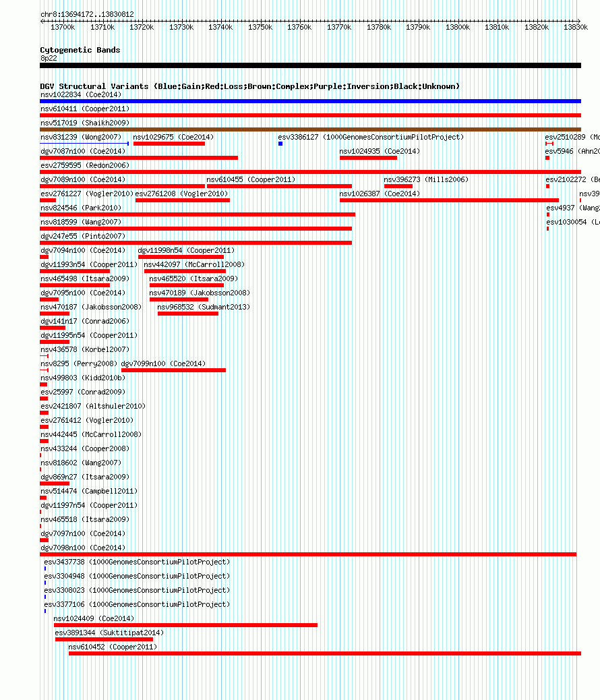Open esv2759595 (Redon2006) variant
This screenshot has height=700, width=600.
85,166
